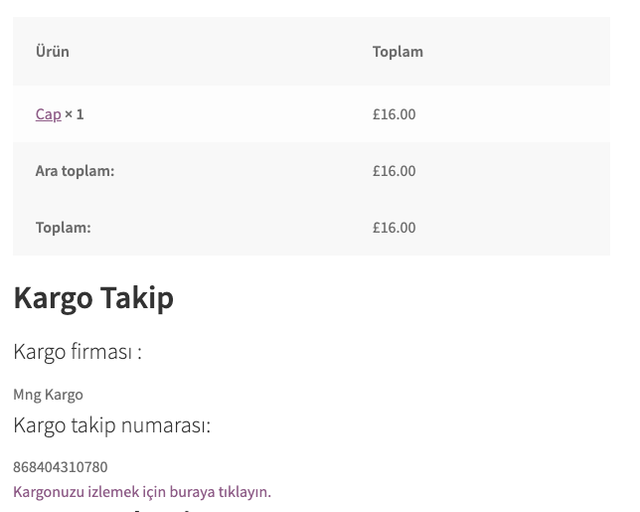Click the Ürün column header
Image resolution: width=640 pixels, height=512 pixels.
coord(52,51)
